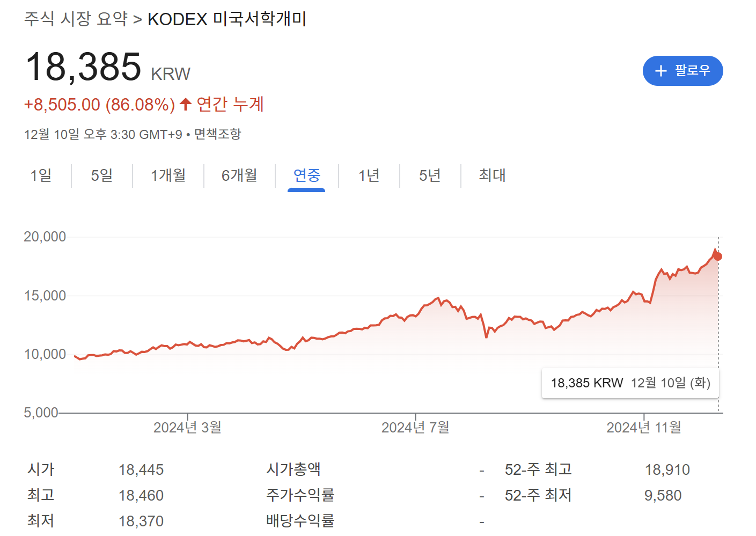Switch chart to 1년 range
The height and width of the screenshot is (536, 756).
[x=369, y=175]
